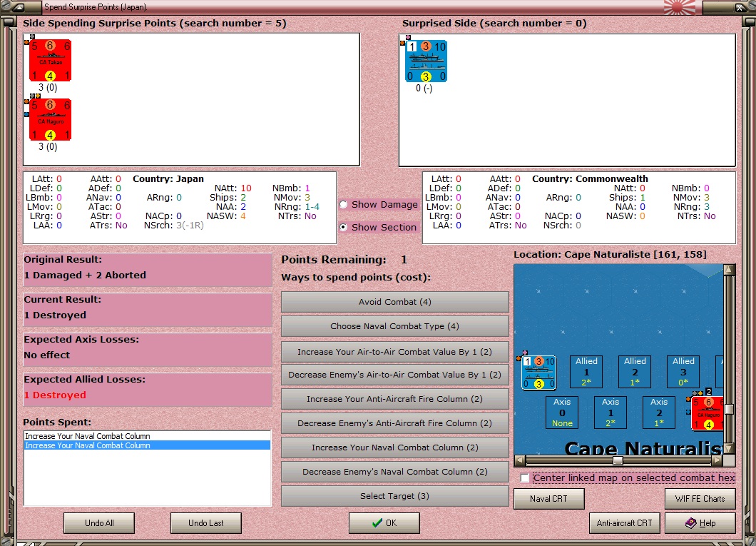
Task: Close the Spend Surprise Points window
Action: [x=739, y=7]
